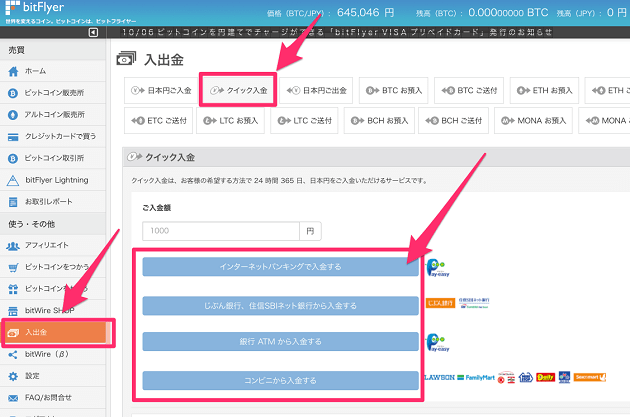Click the Seicomart logo
The height and width of the screenshot is (417, 630).
pos(590,377)
